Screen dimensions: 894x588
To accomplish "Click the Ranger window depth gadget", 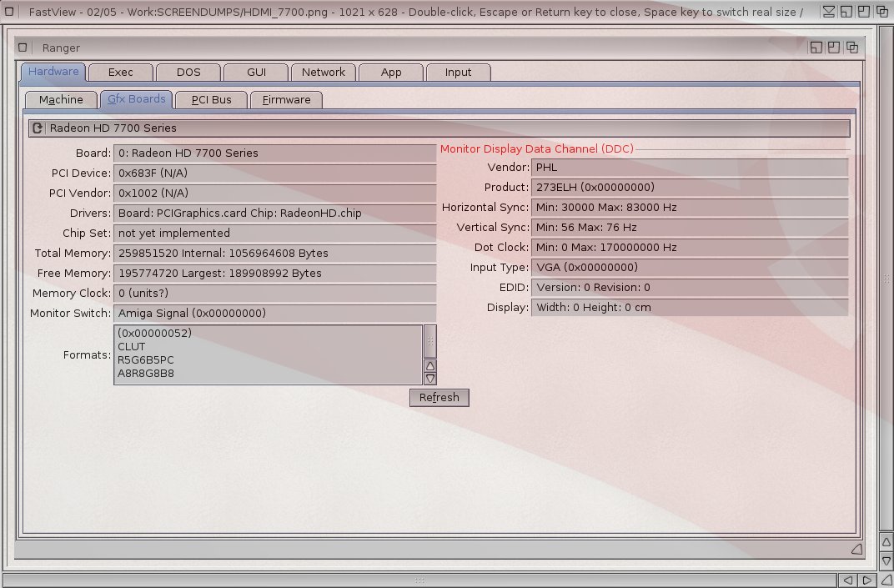I will (852, 48).
